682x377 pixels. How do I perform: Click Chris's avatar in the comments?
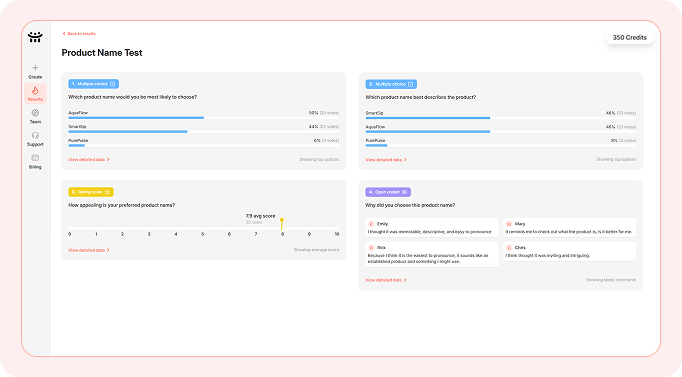coord(509,248)
